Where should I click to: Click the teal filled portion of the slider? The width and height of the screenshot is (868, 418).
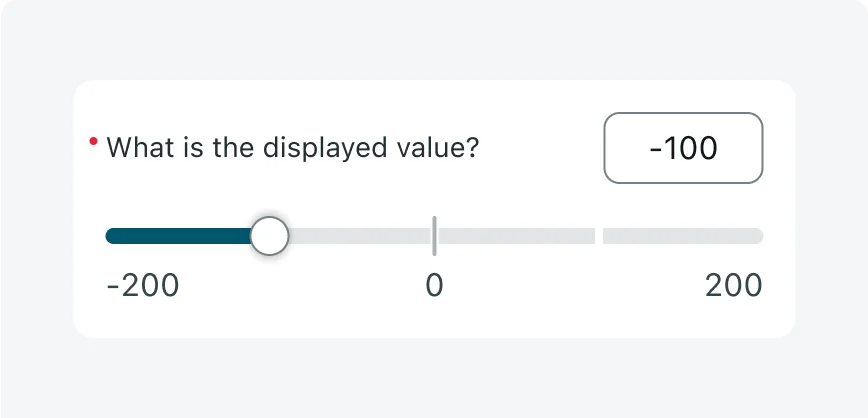tap(178, 236)
